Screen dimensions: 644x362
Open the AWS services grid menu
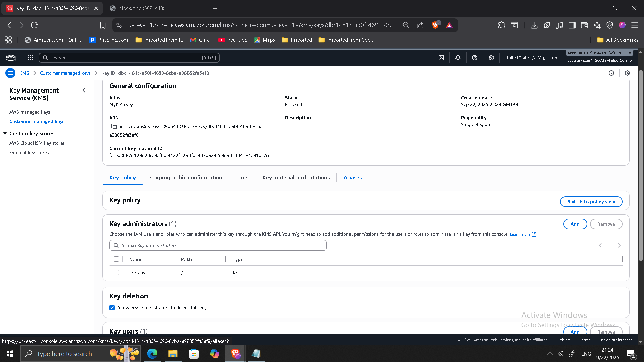point(30,58)
